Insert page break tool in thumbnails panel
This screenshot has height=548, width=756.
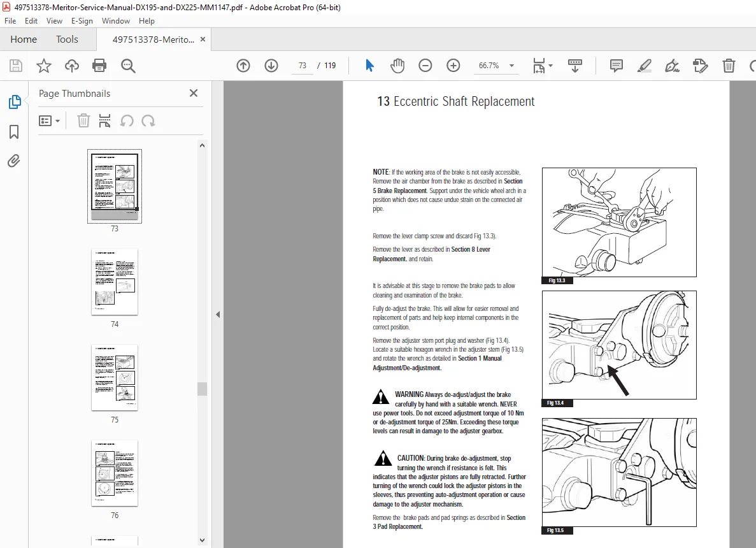104,120
